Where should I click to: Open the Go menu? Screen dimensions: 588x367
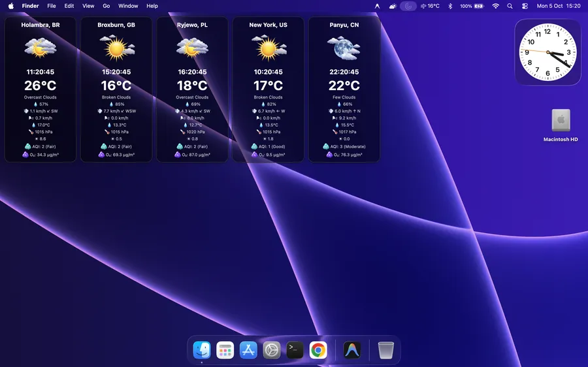[x=106, y=6]
